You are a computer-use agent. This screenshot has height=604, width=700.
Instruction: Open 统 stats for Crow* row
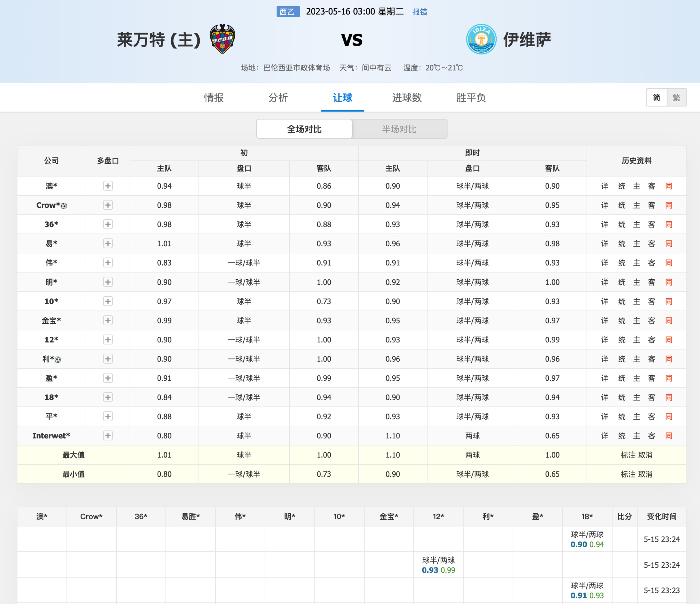[x=622, y=205]
